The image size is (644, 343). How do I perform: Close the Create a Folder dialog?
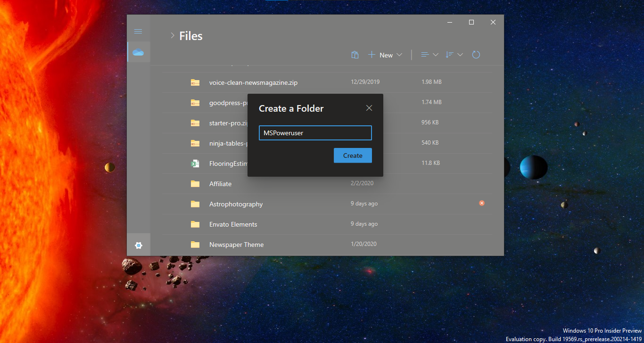pyautogui.click(x=369, y=108)
